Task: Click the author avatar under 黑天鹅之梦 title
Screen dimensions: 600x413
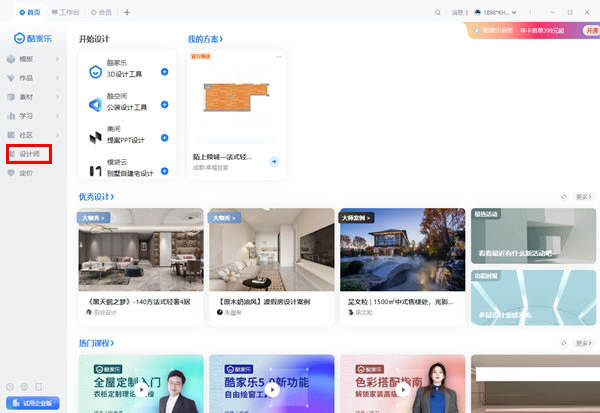Action: coord(89,312)
